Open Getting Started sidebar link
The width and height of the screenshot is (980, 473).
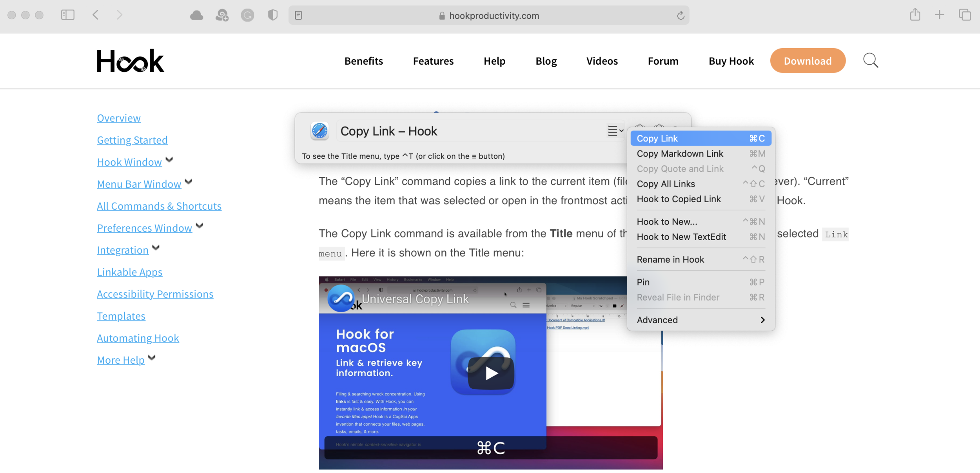click(x=132, y=140)
